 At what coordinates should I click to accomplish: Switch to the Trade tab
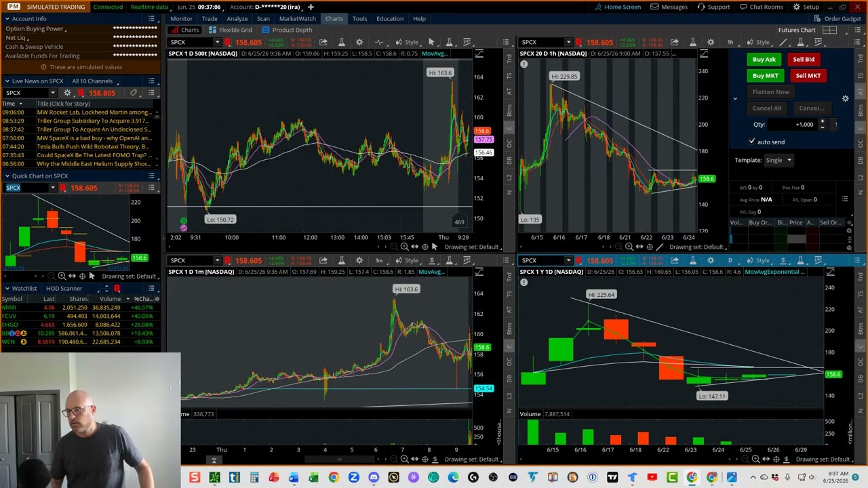click(209, 18)
